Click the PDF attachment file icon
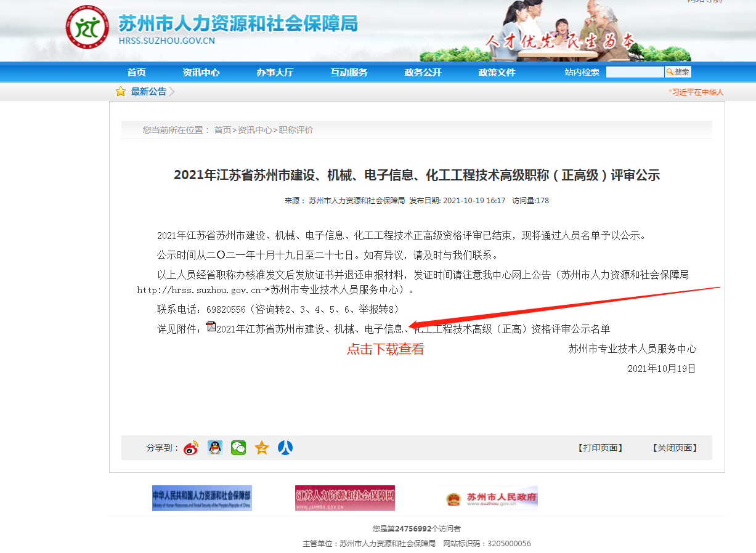This screenshot has width=756, height=553. [x=211, y=328]
